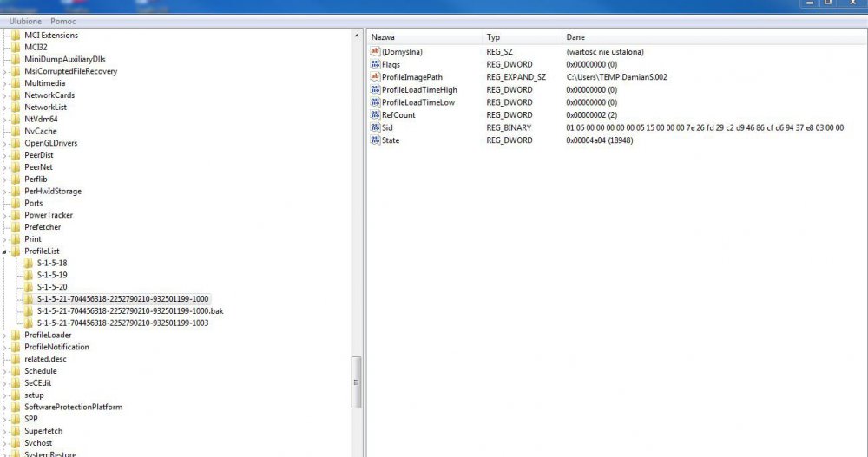Collapse the ProfileList tree node
The image size is (868, 457).
(5, 251)
